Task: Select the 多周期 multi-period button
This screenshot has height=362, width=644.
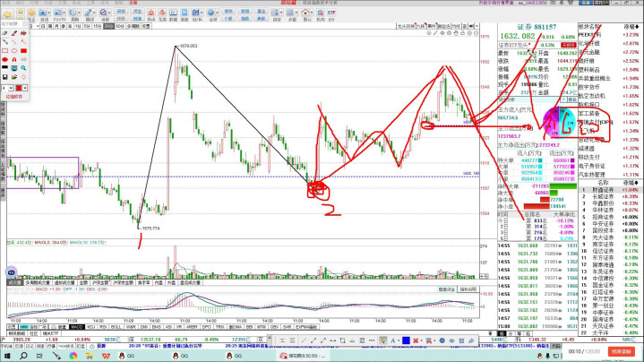Action: 133,26
